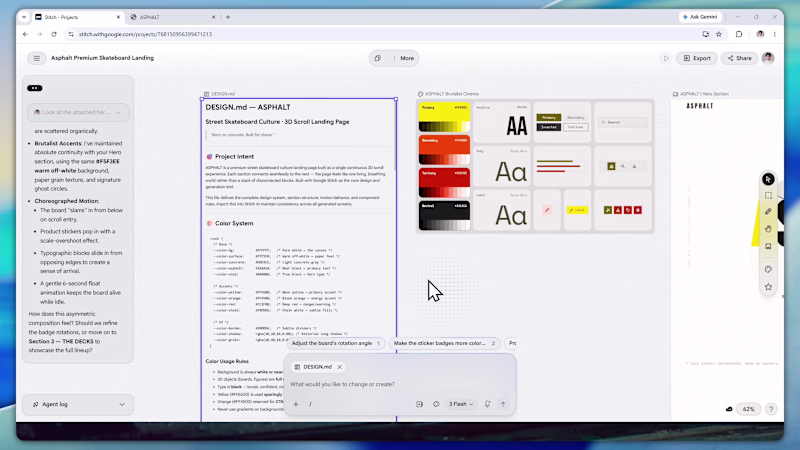Click the Search field in design system card

click(x=623, y=122)
